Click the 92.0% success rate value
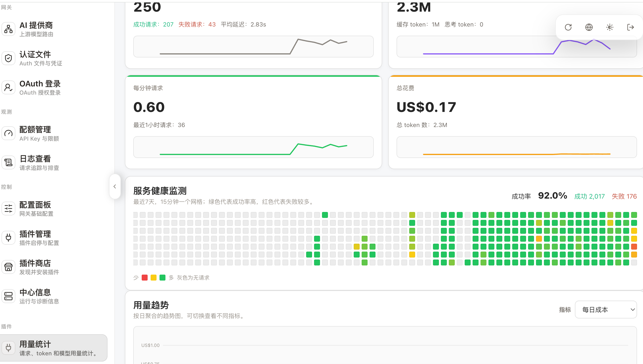643x364 pixels. [553, 196]
